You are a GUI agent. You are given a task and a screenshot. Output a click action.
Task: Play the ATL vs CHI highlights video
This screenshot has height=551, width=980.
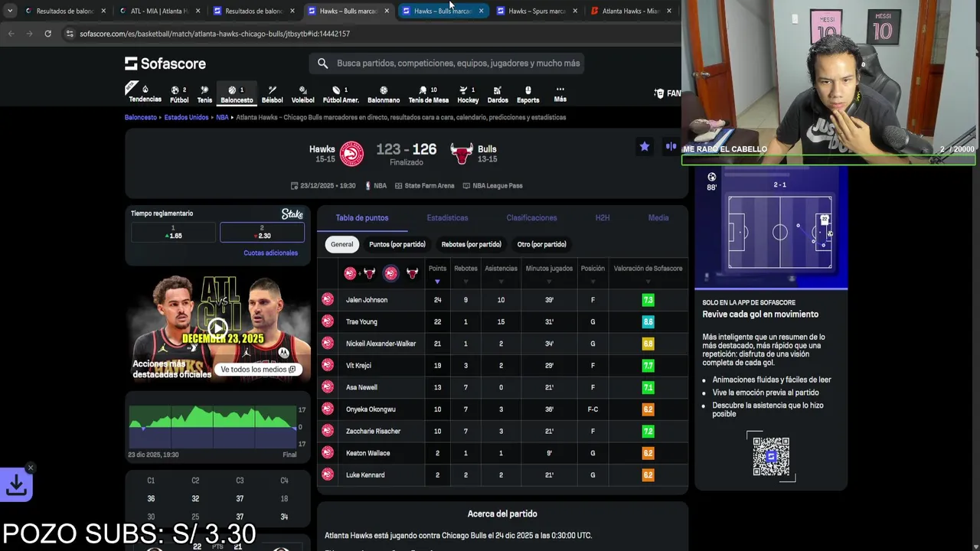coord(218,329)
